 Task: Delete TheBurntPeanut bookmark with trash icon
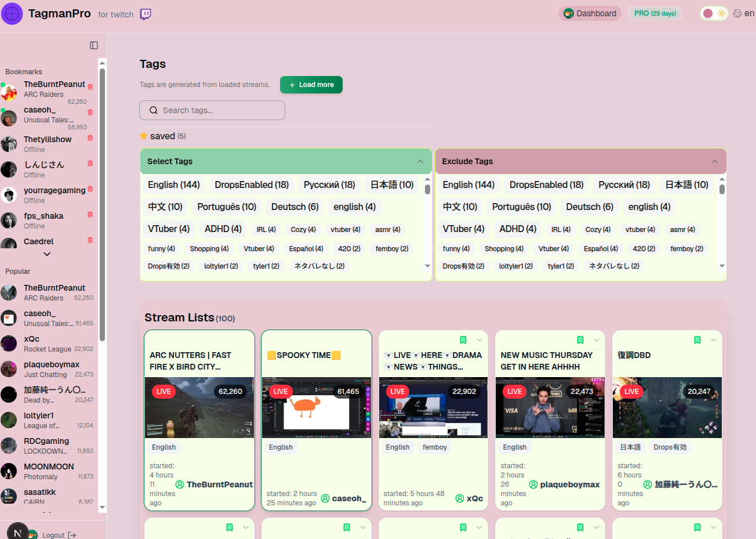[x=90, y=86]
